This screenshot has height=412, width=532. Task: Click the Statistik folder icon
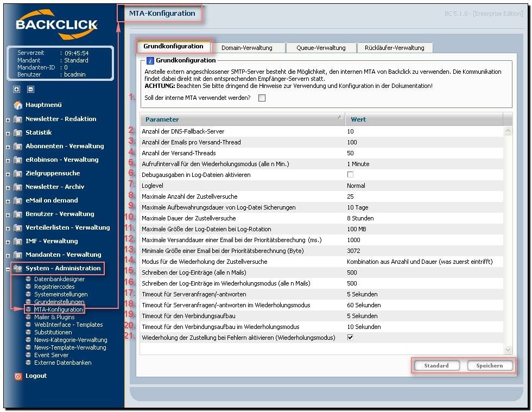pos(17,132)
